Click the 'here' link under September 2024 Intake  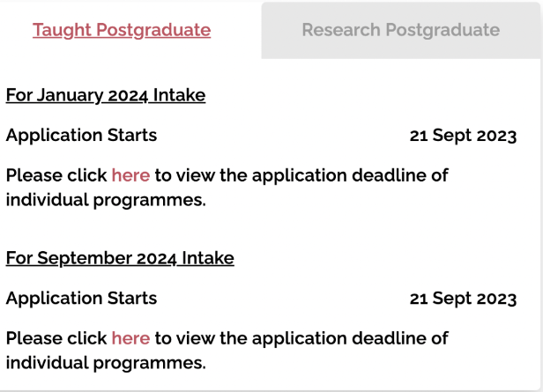(130, 338)
